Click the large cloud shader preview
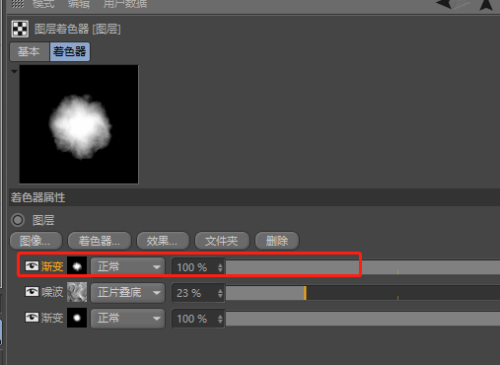This screenshot has width=500, height=365. tap(79, 124)
